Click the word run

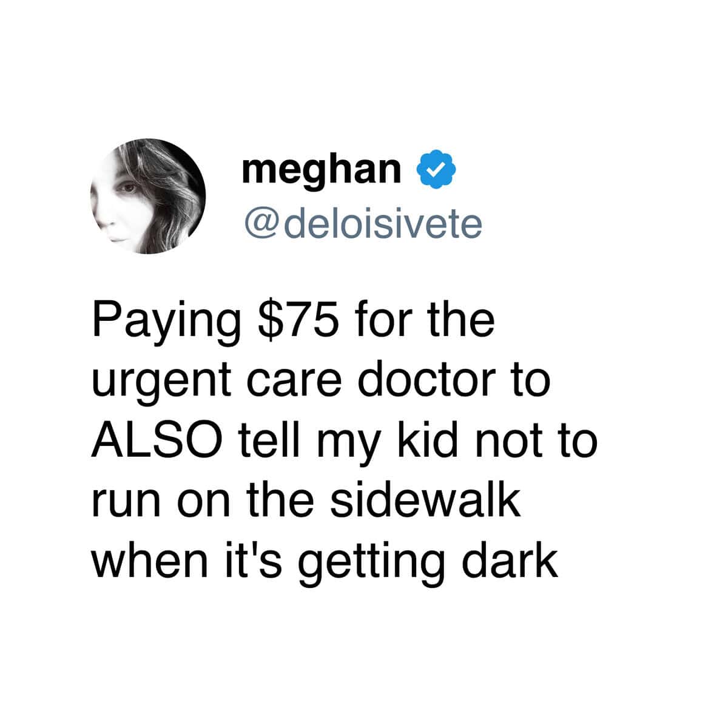click(x=124, y=504)
